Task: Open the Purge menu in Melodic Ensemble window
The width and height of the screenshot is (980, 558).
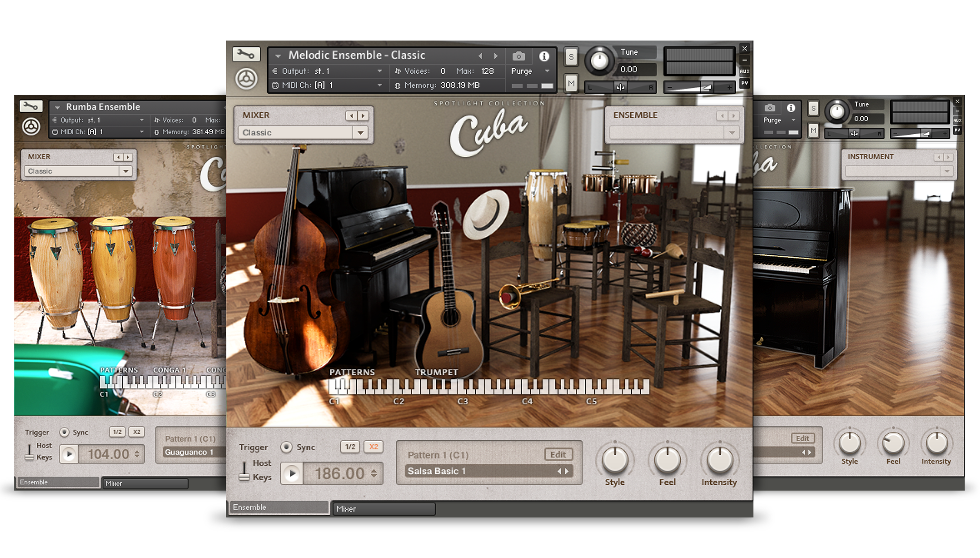Action: 530,71
